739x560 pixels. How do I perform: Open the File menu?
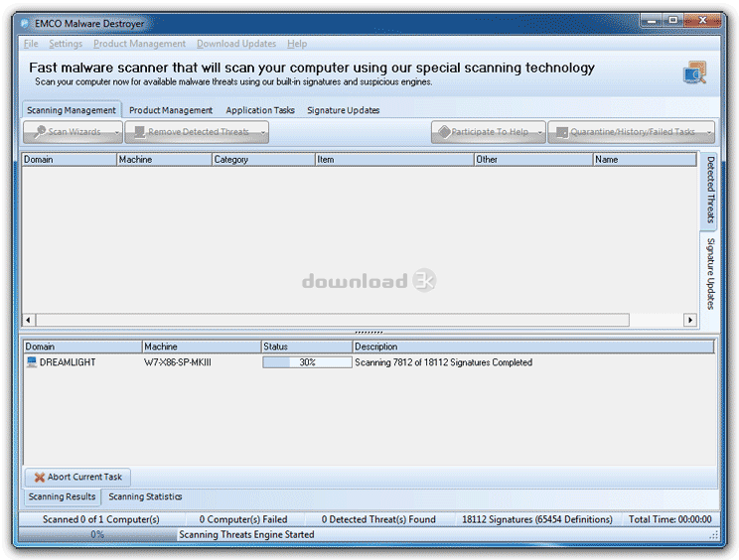pyautogui.click(x=31, y=44)
